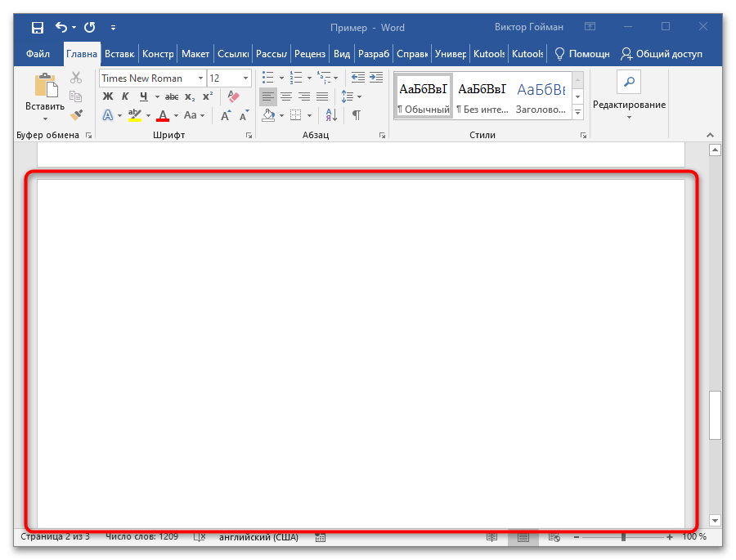The height and width of the screenshot is (560, 736).
Task: Toggle subscript x₂ formatting
Action: point(189,96)
